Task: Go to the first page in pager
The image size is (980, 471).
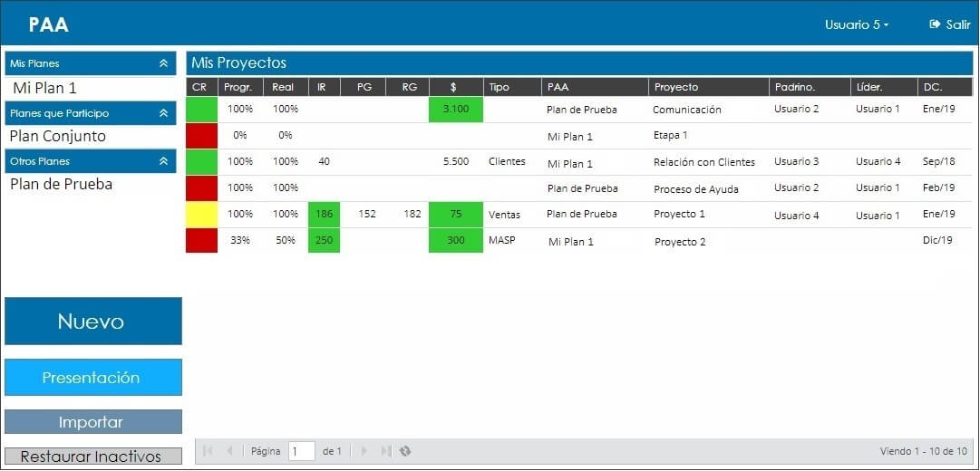Action: (x=209, y=451)
